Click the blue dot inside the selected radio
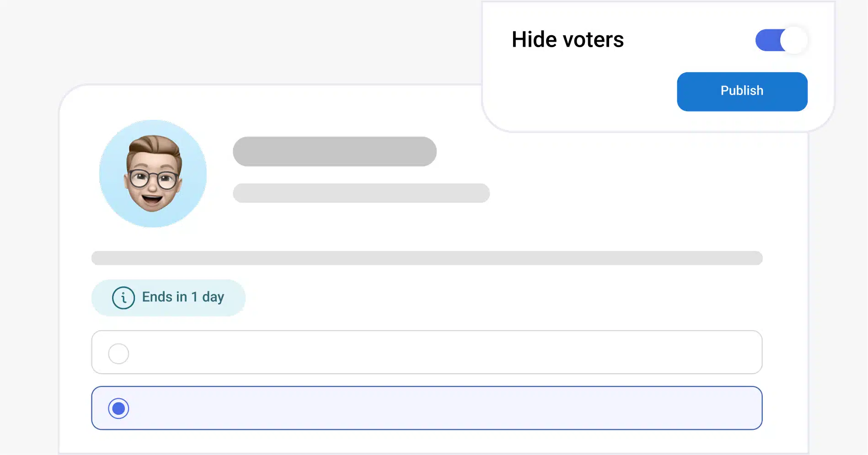The image size is (868, 455). tap(118, 408)
